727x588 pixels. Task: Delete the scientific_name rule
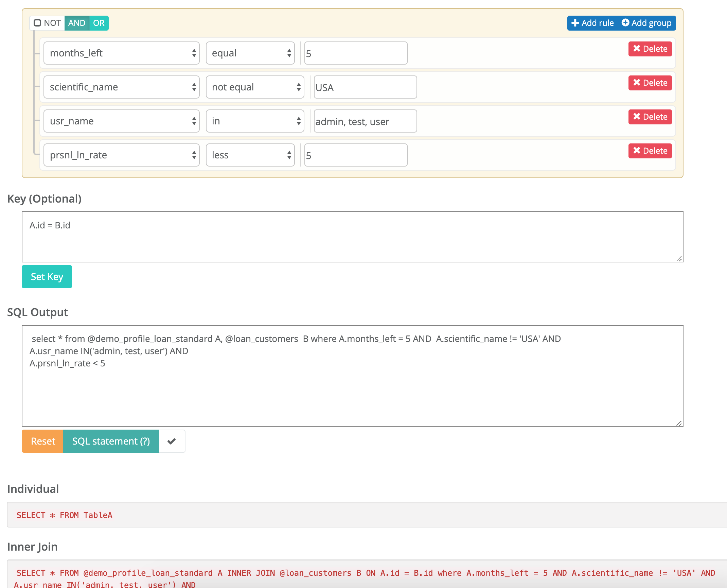pos(650,83)
